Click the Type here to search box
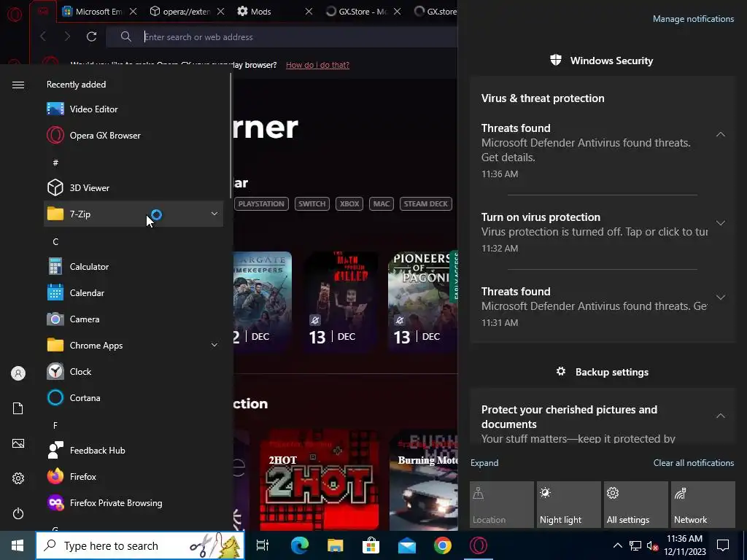The image size is (747, 560). click(x=140, y=545)
